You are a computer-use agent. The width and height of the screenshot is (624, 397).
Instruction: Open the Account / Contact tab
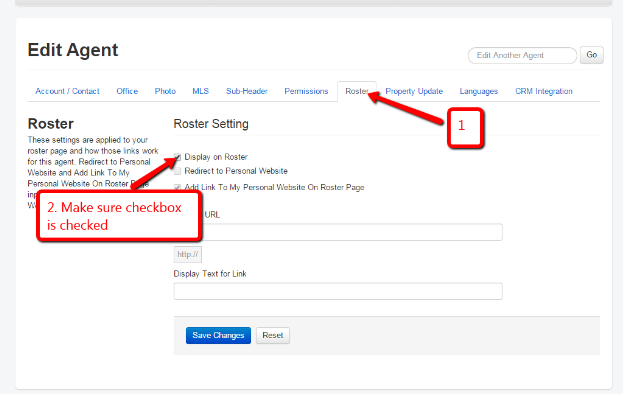pos(67,91)
